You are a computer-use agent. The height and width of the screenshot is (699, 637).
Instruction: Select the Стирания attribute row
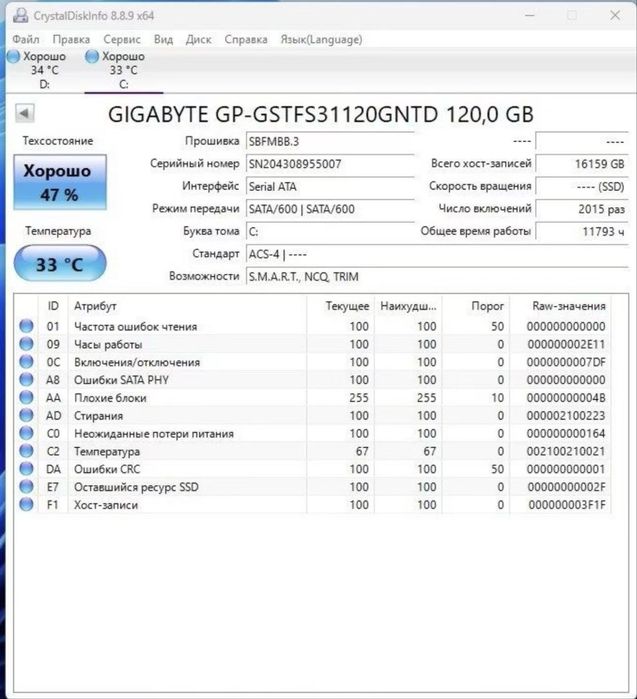click(x=314, y=415)
